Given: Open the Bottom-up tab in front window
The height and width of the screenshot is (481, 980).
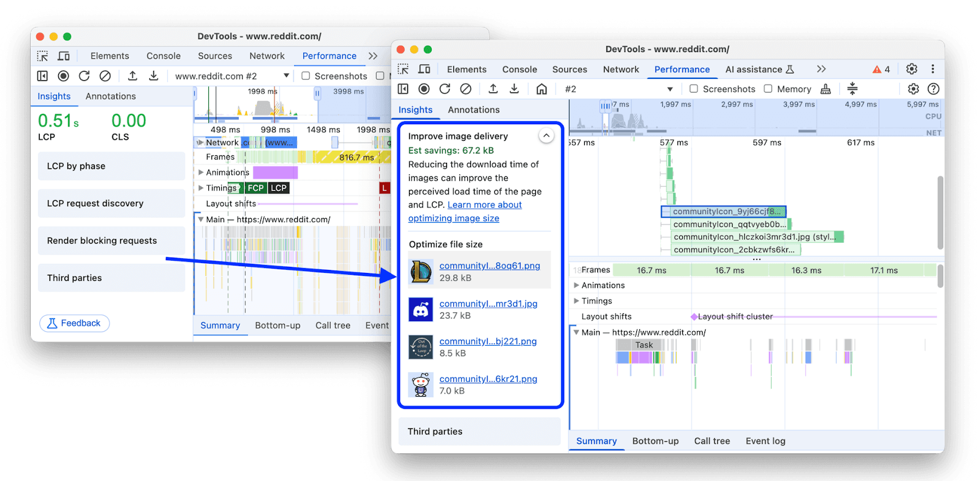Looking at the screenshot, I should [x=655, y=441].
